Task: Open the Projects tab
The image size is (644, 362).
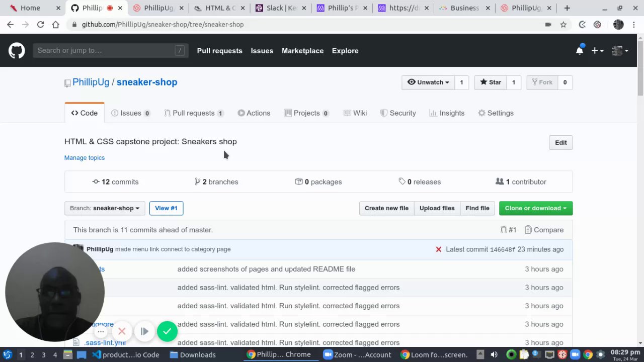Action: click(306, 113)
